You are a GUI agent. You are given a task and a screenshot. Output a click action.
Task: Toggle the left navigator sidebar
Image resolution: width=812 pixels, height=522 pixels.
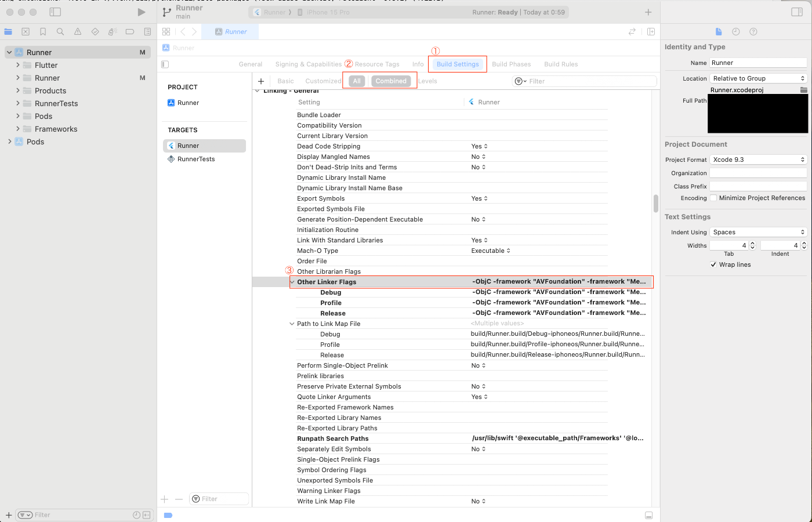(x=55, y=12)
